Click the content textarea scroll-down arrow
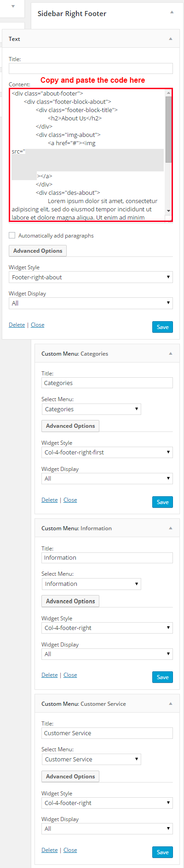 168,210
